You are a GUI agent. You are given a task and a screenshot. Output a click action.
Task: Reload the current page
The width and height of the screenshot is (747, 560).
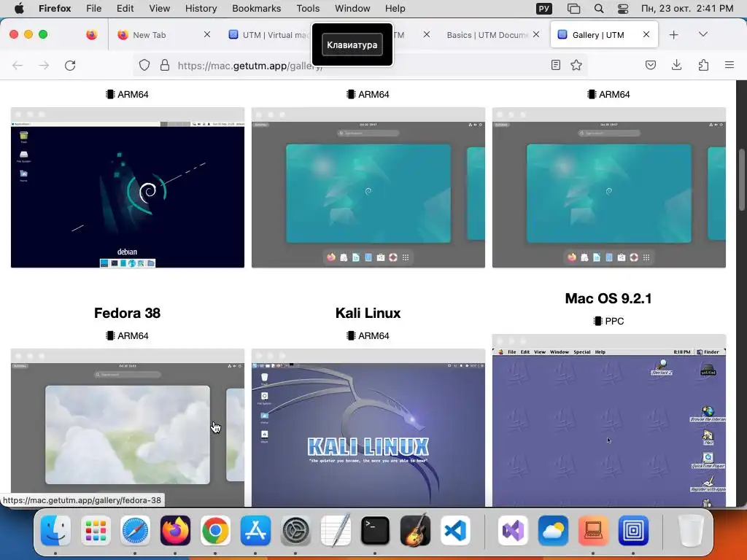coord(70,65)
